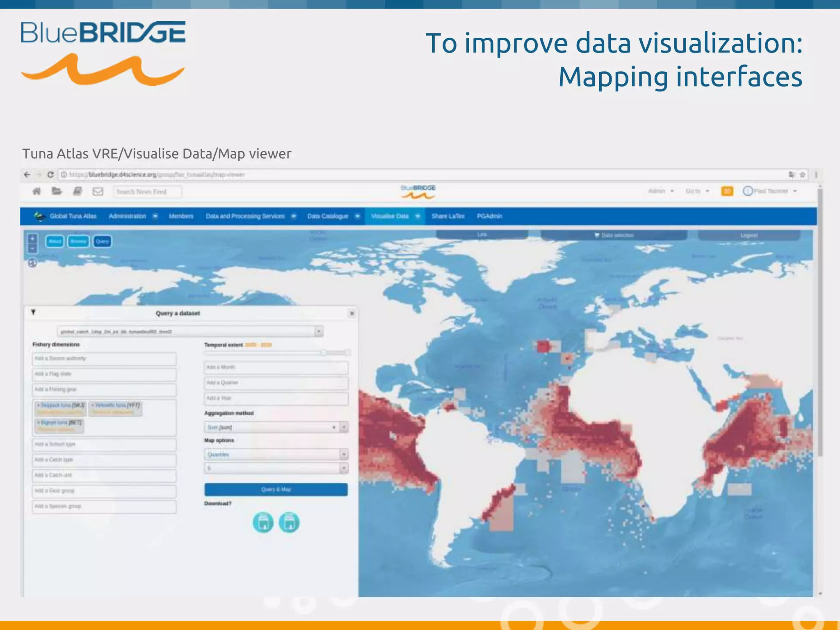Screen dimensions: 840x630
Task: Click the About map button
Action: 55,241
